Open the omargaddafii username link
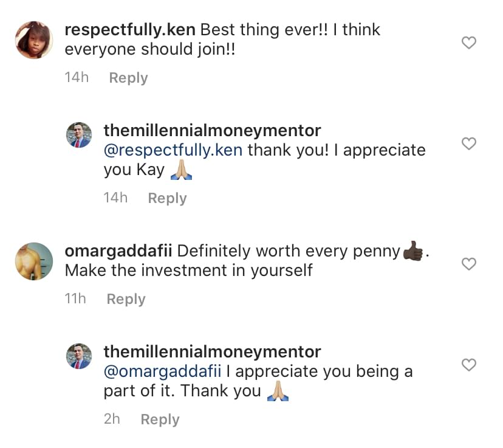The width and height of the screenshot is (503, 448). 118,250
